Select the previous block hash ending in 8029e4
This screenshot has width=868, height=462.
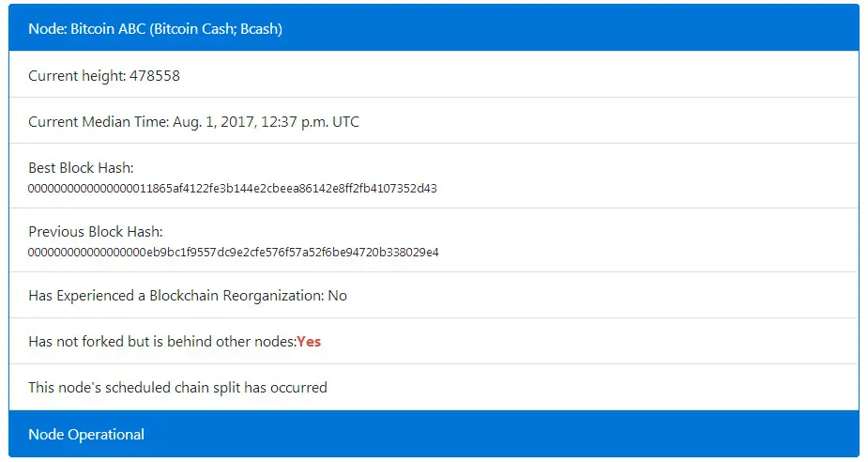point(233,252)
